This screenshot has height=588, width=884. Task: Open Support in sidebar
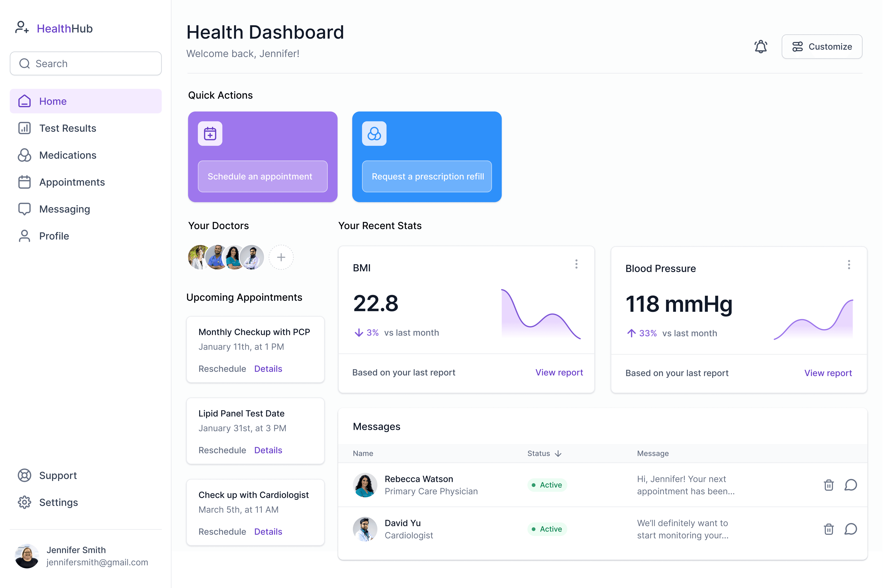click(85, 475)
